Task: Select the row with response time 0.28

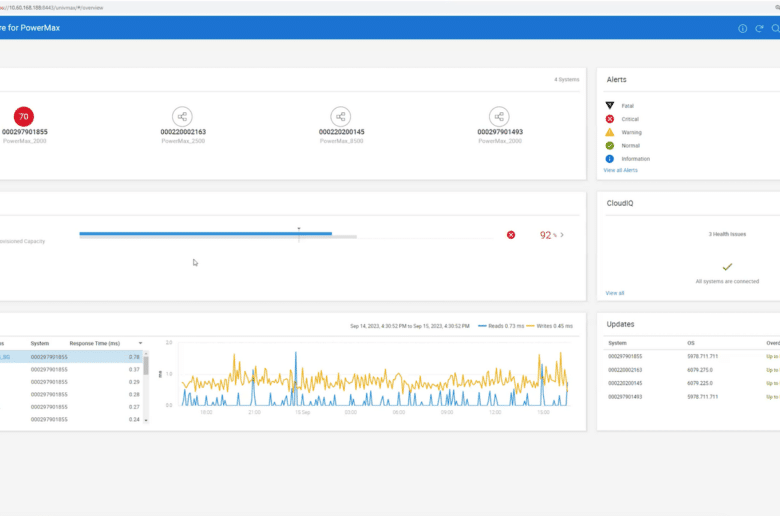Action: coord(71,394)
